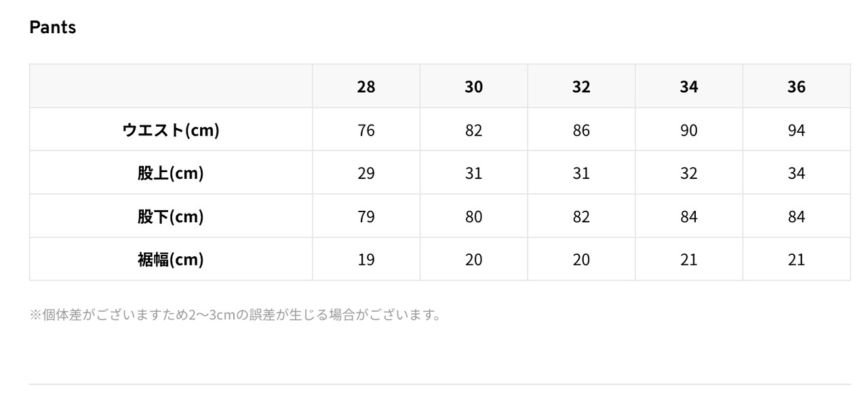Select the 股上(cm) row label
868x406 pixels.
(171, 173)
